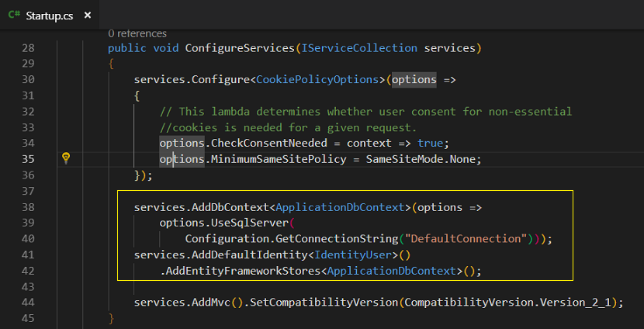Open the 0 references CodeLens link

pyautogui.click(x=137, y=33)
